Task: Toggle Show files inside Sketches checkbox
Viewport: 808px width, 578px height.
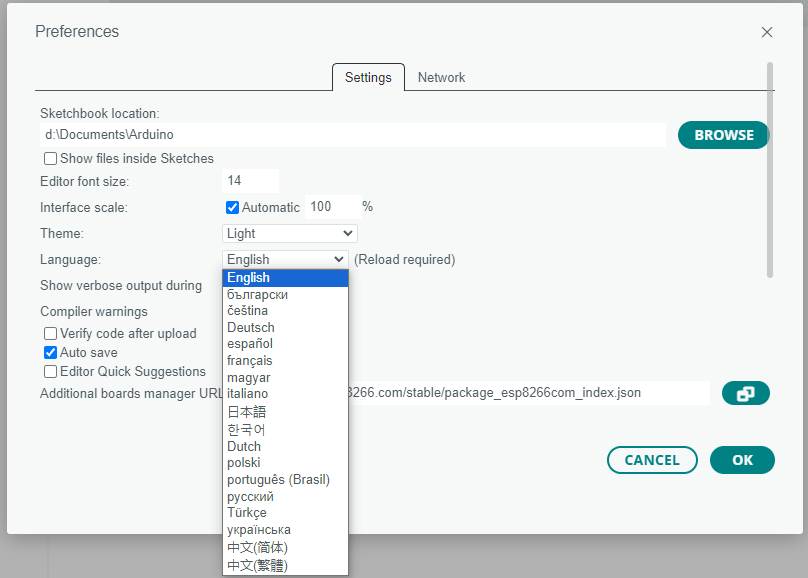Action: coord(50,158)
